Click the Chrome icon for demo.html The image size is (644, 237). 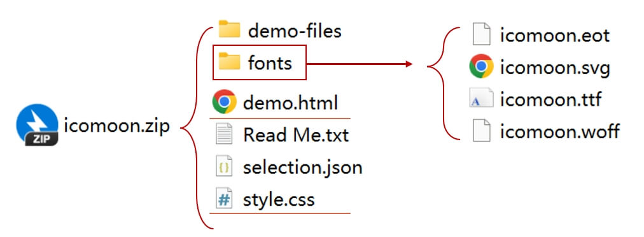224,101
